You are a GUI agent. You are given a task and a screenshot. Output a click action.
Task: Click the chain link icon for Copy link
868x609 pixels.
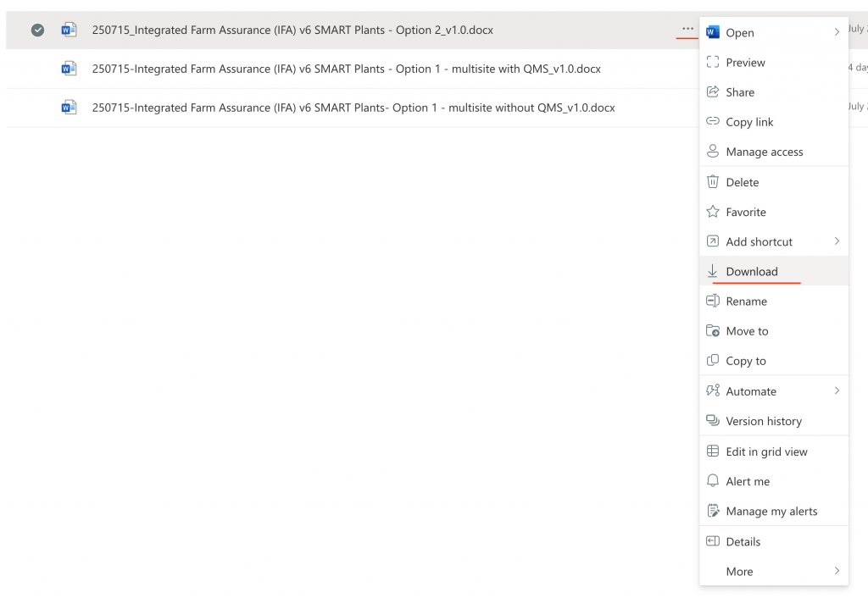[713, 122]
